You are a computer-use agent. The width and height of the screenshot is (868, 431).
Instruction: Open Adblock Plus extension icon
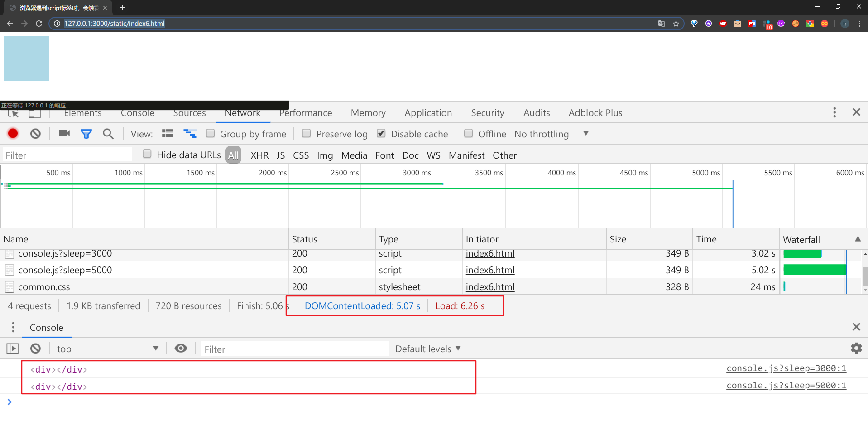pyautogui.click(x=723, y=24)
